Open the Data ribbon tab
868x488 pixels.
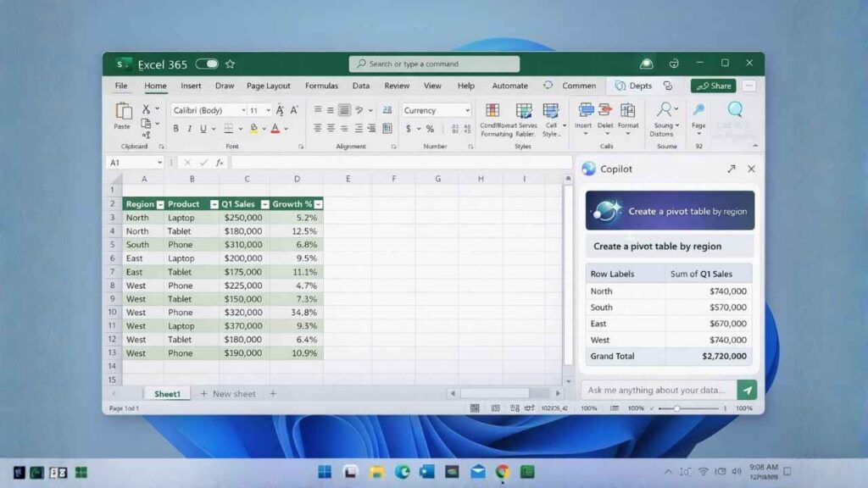coord(360,86)
